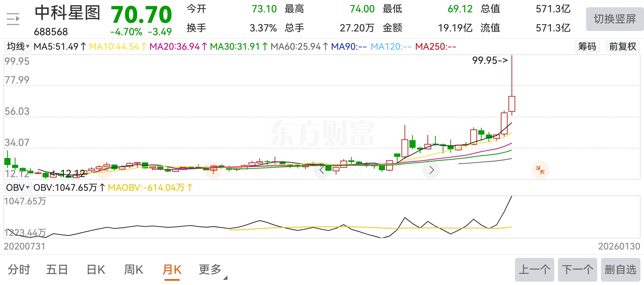Expand the OBV indicator dropdown

(x=17, y=188)
